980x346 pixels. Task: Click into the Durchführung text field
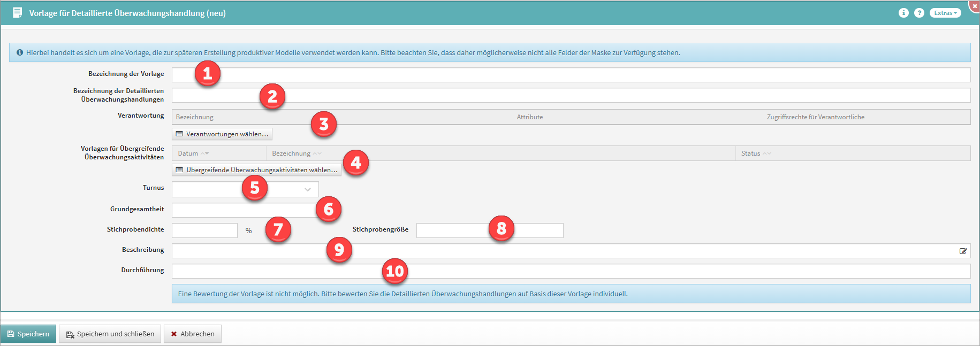pos(571,271)
